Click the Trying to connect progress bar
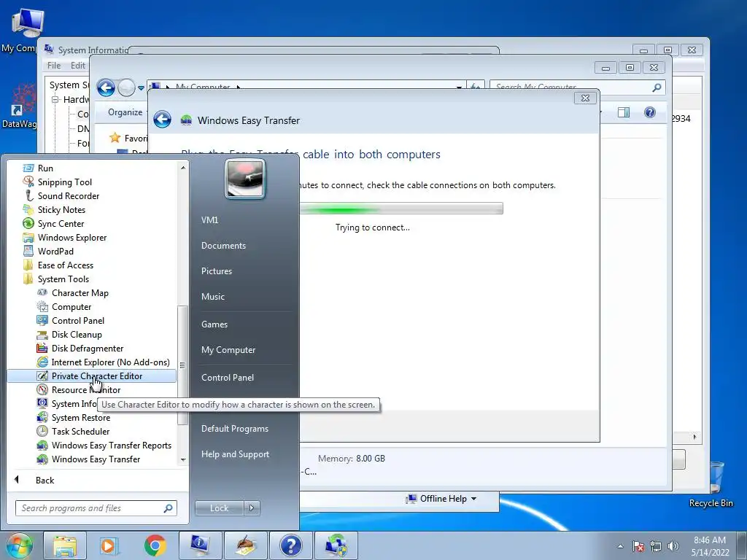Screen dimensions: 747x560 [x=401, y=208]
